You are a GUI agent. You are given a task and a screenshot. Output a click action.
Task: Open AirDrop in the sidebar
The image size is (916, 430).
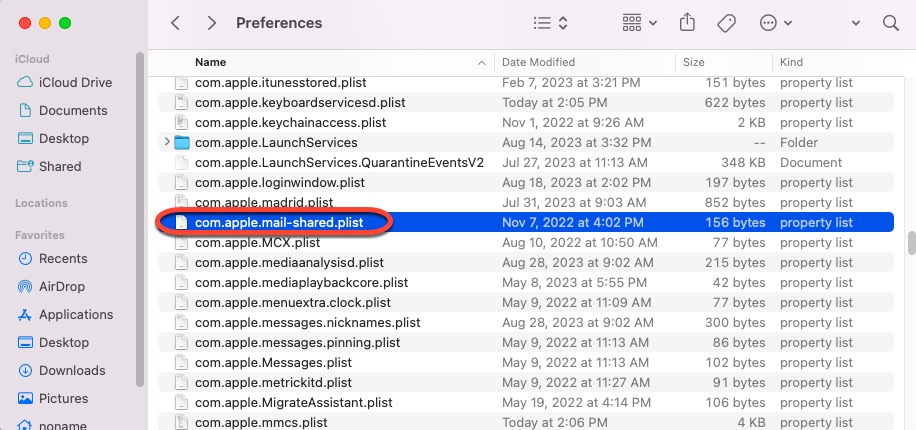pos(63,286)
